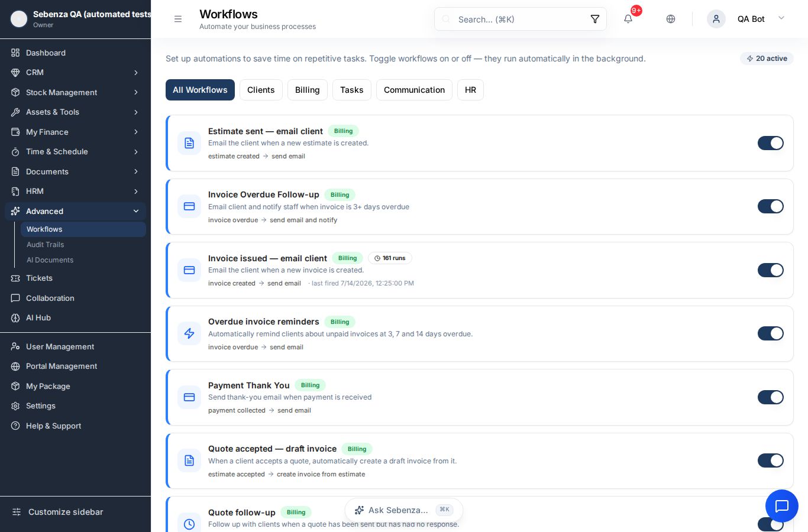Disable the Payment Thank You workflow
808x532 pixels.
point(771,397)
